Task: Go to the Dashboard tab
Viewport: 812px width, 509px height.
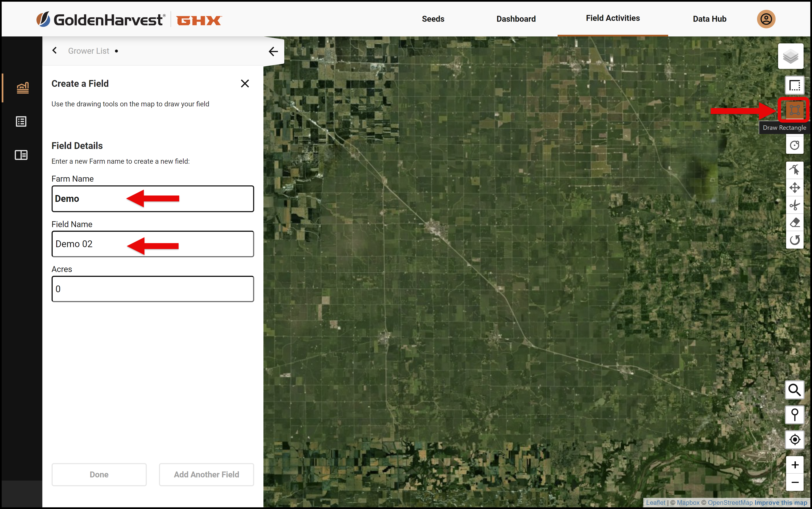Action: [x=516, y=19]
